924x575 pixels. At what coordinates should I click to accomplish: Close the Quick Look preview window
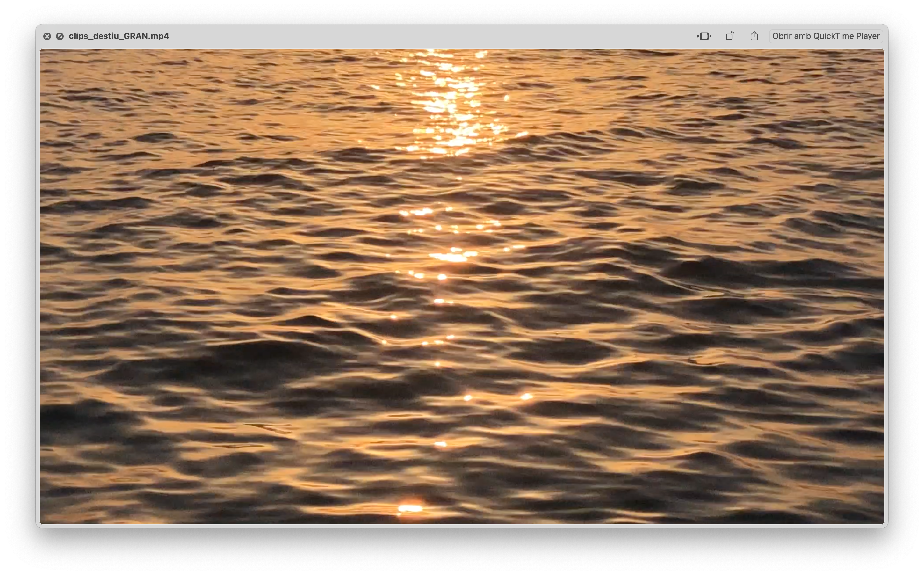click(47, 36)
